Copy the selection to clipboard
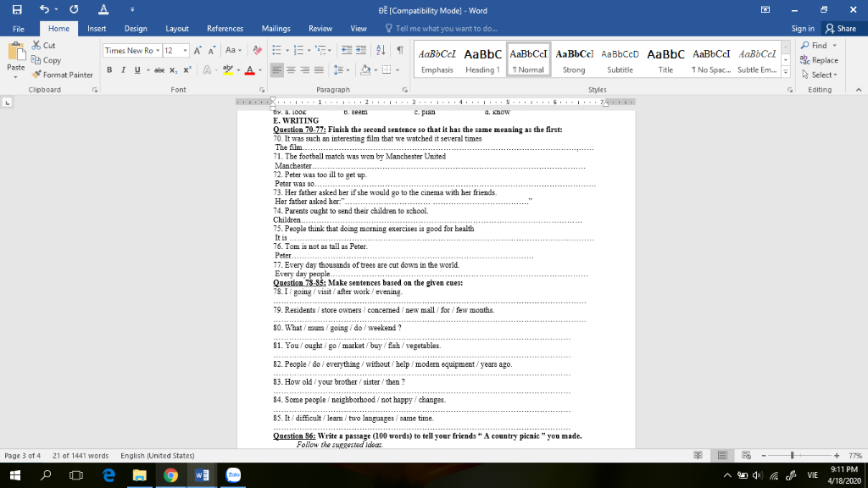Image resolution: width=868 pixels, height=488 pixels. 47,60
